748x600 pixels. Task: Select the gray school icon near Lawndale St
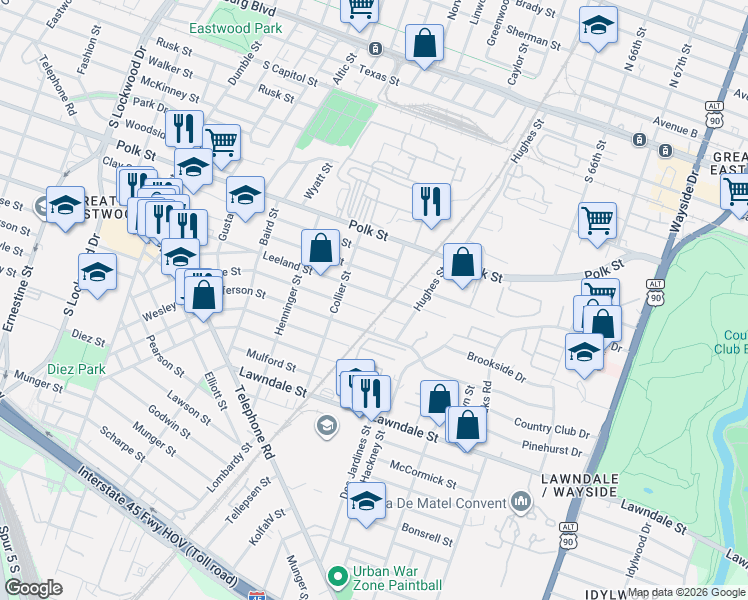(327, 425)
